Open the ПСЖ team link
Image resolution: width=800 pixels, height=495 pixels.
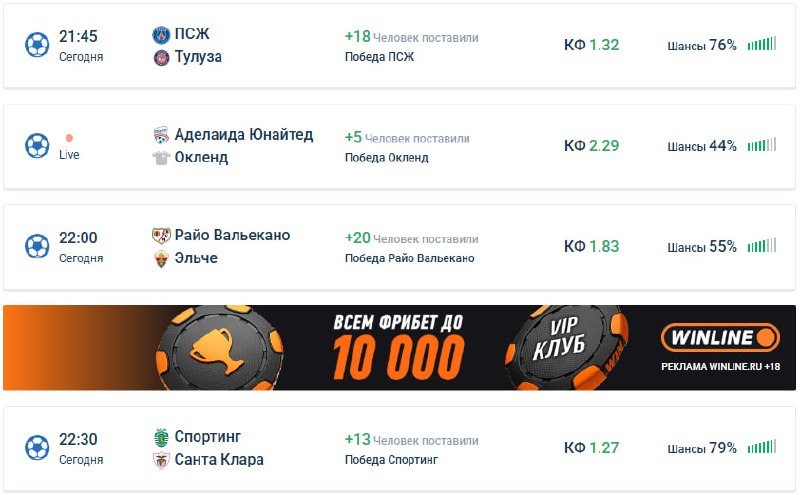click(191, 35)
